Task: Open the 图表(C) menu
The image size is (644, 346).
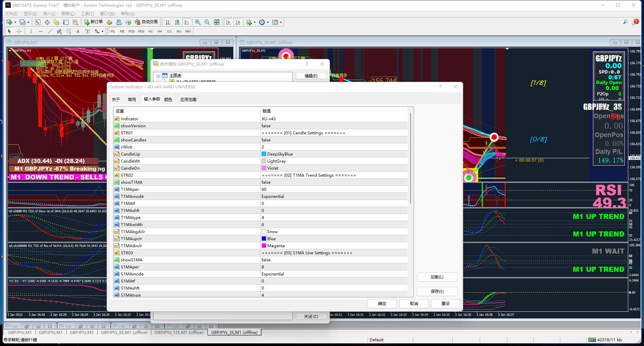Action: (68, 13)
